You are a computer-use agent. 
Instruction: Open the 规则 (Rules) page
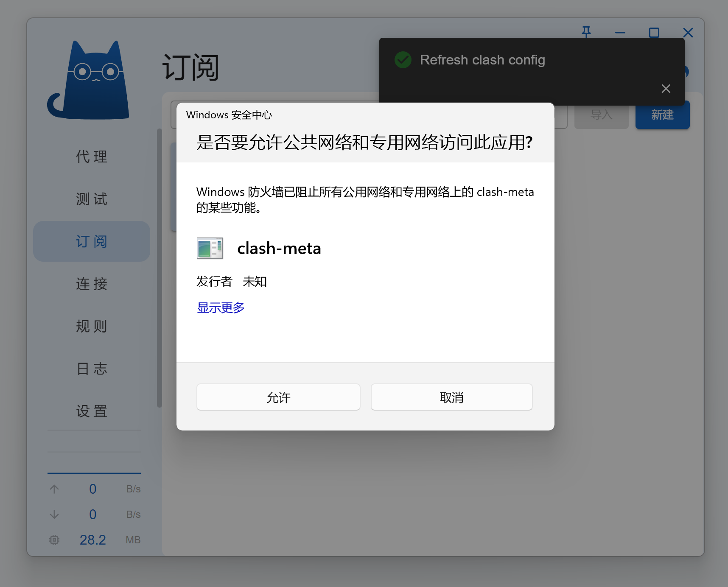[92, 326]
